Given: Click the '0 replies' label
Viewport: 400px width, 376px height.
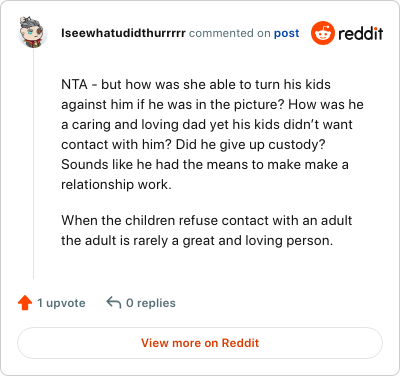Looking at the screenshot, I should (151, 303).
